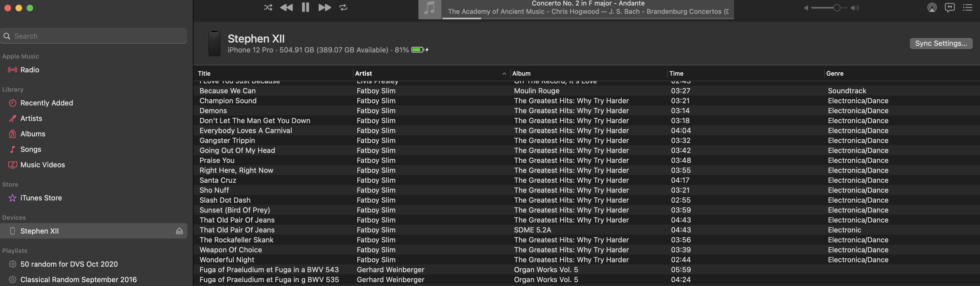Select Artists in the sidebar

[31, 118]
